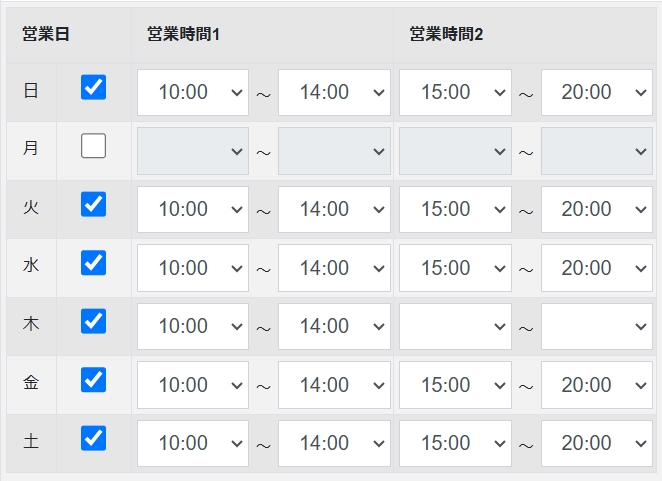Enable the Monday (月) business day checkbox
Viewport: 662px width, 481px height.
[93, 147]
